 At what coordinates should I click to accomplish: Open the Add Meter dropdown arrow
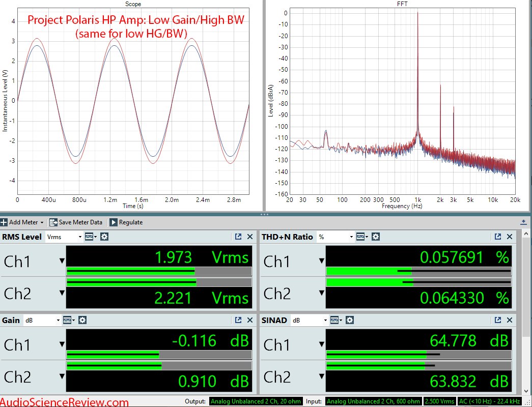(42, 223)
